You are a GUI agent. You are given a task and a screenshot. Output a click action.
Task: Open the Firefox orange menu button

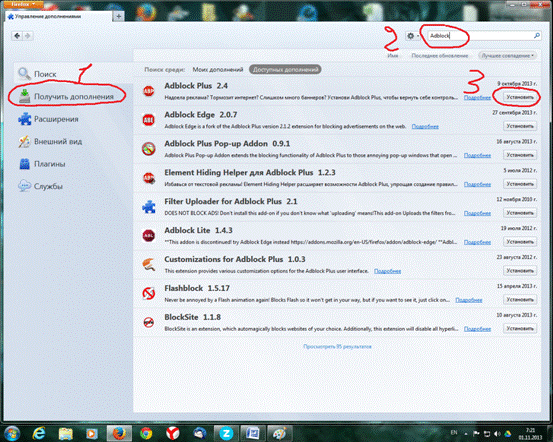22,4
